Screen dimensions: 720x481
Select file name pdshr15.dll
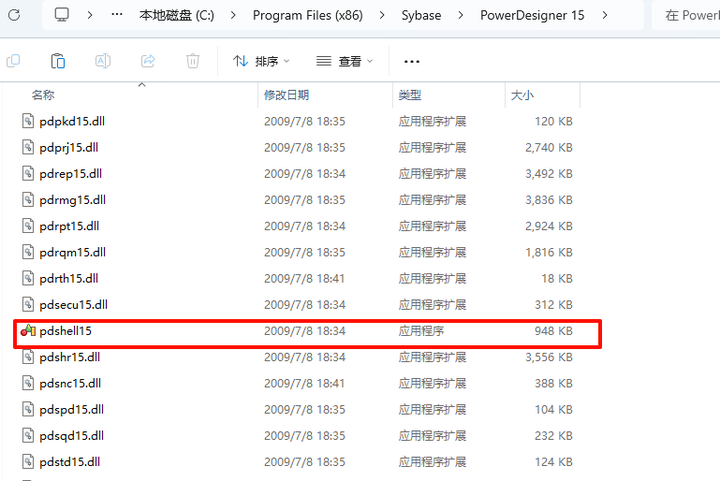click(69, 357)
